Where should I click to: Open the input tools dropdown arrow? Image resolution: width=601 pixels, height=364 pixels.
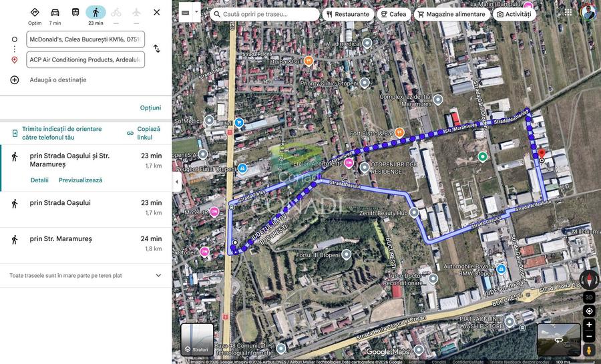(196, 12)
